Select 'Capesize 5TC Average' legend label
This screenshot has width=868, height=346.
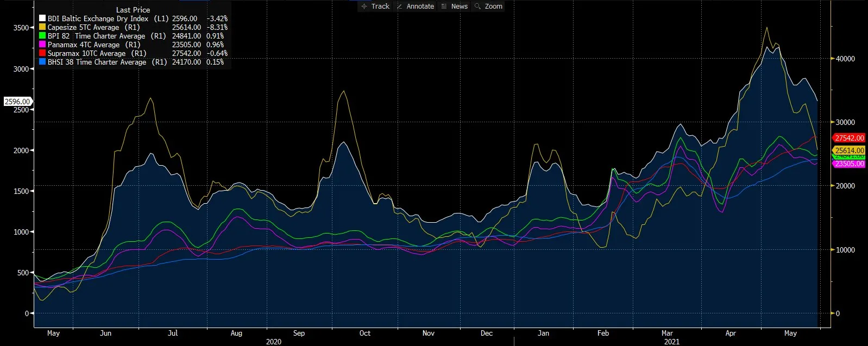83,27
